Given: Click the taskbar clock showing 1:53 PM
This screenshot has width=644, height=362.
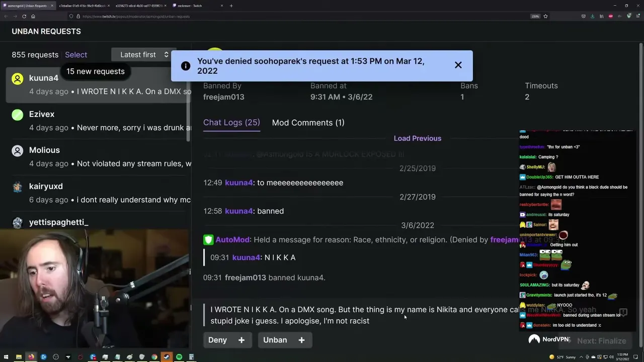Looking at the screenshot, I should (x=623, y=356).
